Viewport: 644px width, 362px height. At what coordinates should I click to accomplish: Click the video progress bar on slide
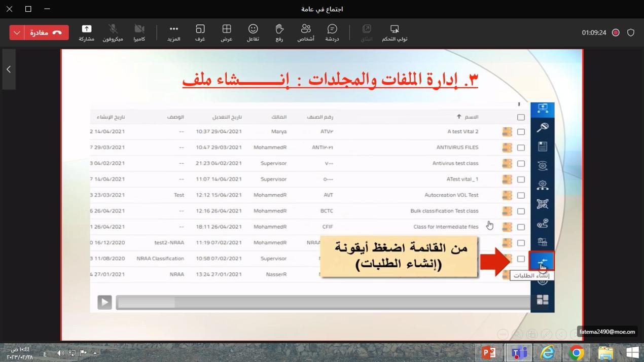pos(324,303)
